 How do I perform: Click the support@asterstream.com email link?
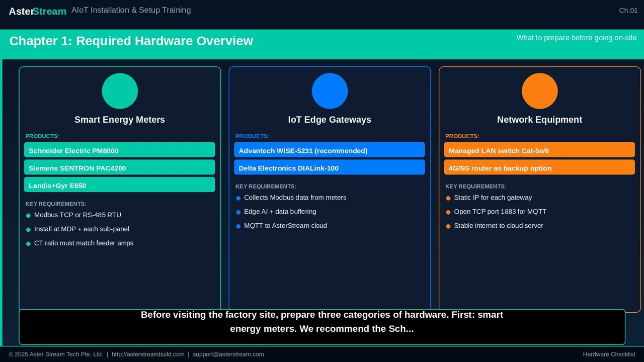click(x=228, y=354)
